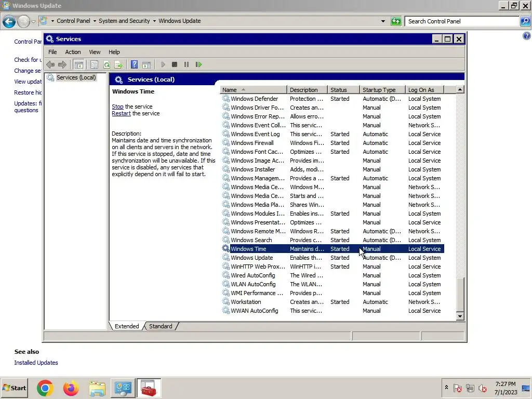Select the Workstation service
Screen dimensions: 532x399
(332, 302)
